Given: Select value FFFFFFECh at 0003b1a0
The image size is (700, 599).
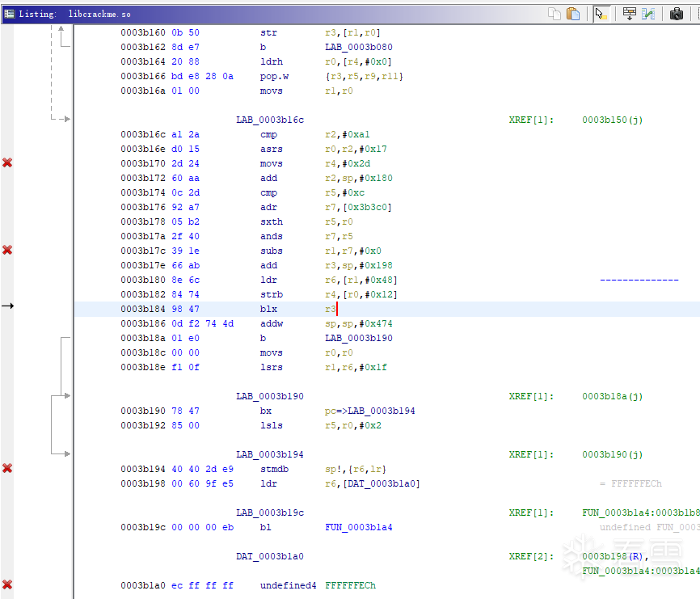Looking at the screenshot, I should (350, 585).
